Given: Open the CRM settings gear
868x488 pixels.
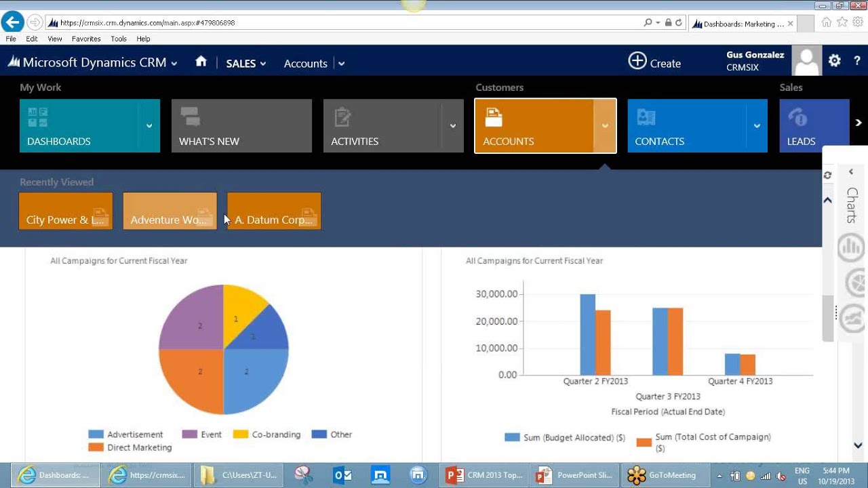Looking at the screenshot, I should click(x=835, y=61).
